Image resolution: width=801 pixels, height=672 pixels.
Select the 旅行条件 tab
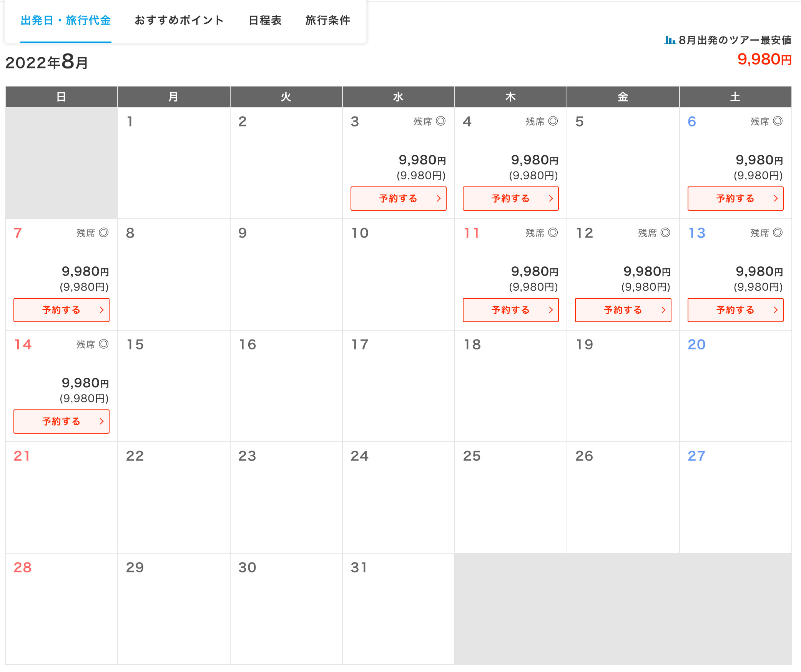coord(327,20)
